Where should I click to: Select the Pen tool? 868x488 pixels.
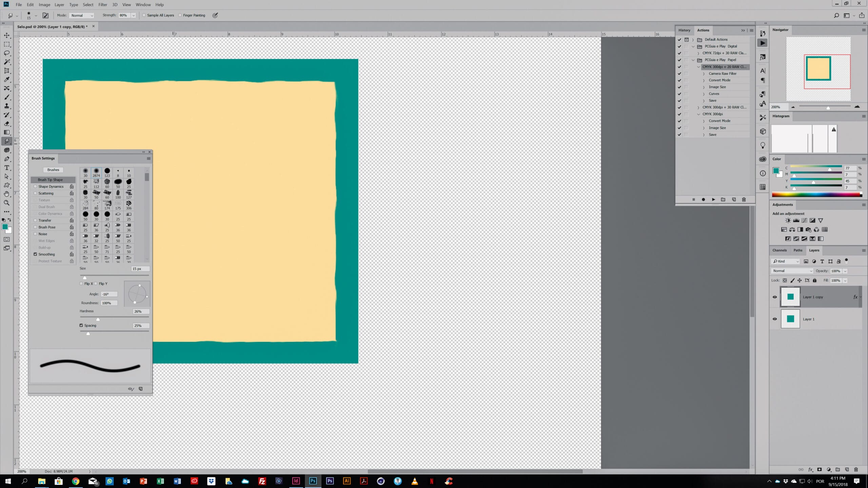coord(7,159)
